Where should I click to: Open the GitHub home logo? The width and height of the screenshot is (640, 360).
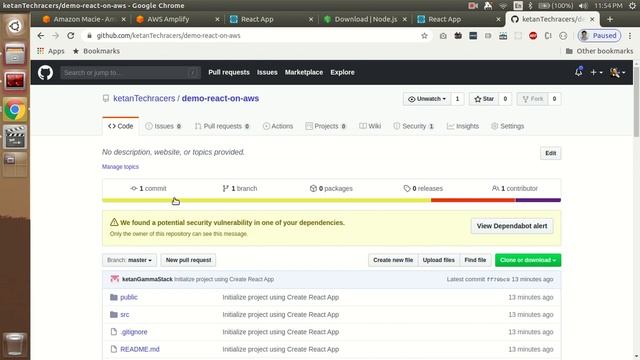[45, 73]
